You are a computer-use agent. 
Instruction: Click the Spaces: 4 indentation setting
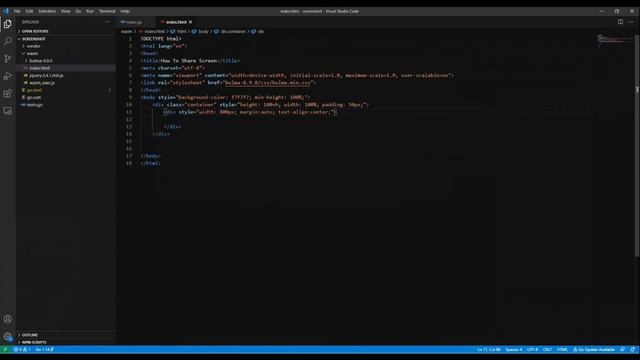click(x=514, y=349)
